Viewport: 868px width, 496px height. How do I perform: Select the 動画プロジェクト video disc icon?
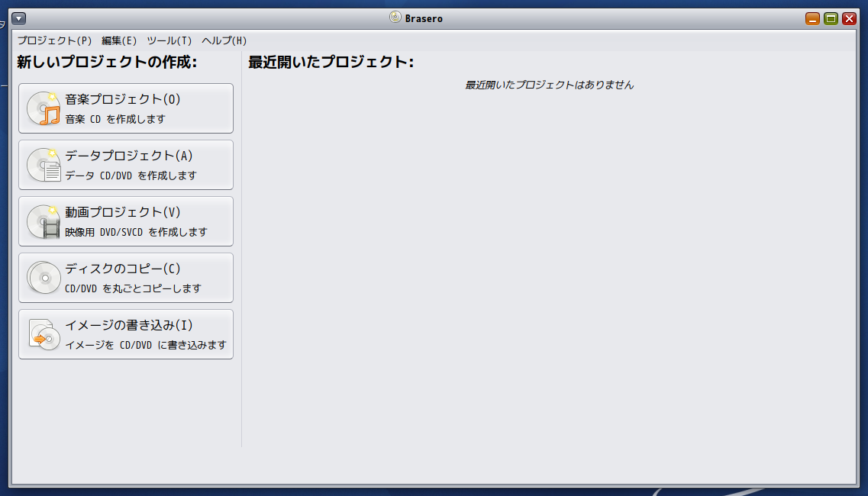click(42, 221)
